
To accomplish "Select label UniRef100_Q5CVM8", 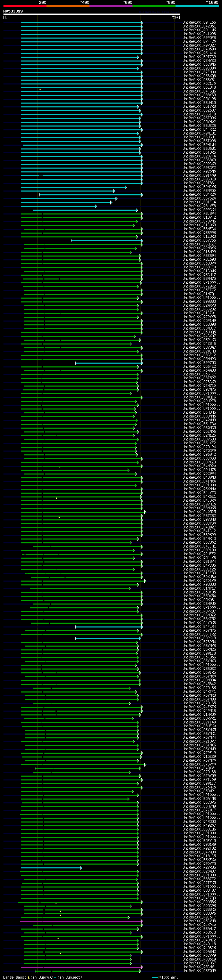I will 199,921.
